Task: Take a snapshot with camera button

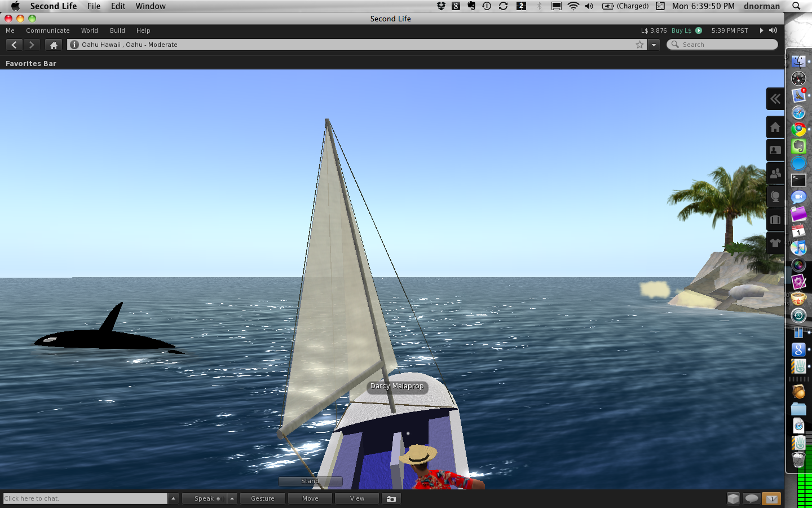Action: (391, 498)
